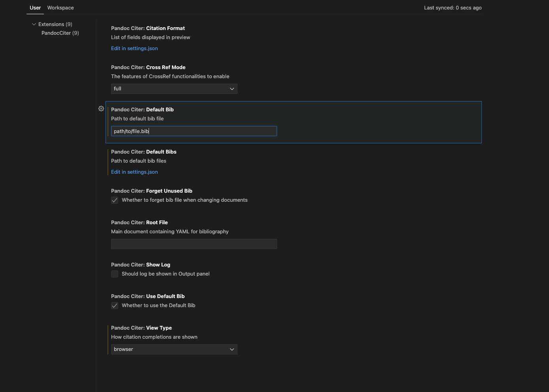Click 'Main document containing YAML for bibliography' text
Image resolution: width=549 pixels, height=392 pixels.
(x=170, y=231)
